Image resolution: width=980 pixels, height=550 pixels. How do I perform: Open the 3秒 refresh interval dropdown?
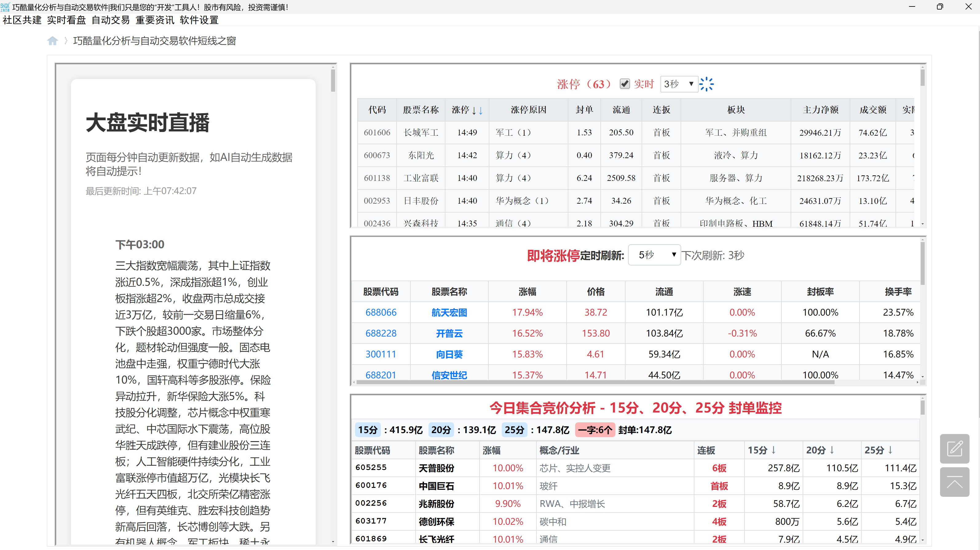(679, 84)
